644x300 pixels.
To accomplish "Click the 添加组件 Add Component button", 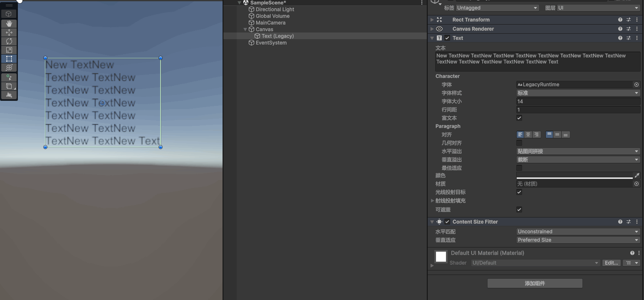I will pyautogui.click(x=535, y=283).
